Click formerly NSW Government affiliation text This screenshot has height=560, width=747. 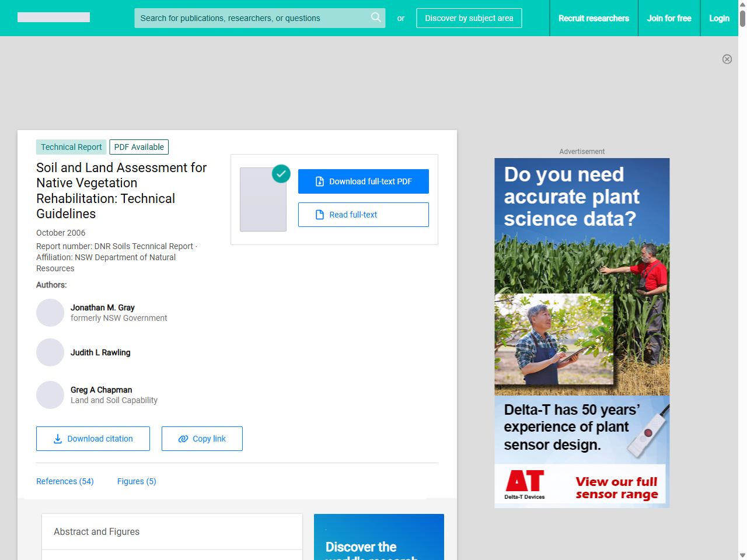pyautogui.click(x=119, y=318)
